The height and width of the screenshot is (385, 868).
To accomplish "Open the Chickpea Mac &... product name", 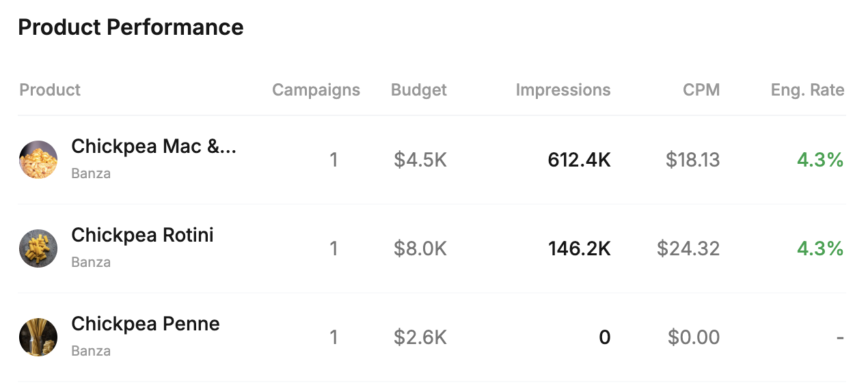I will [x=154, y=147].
